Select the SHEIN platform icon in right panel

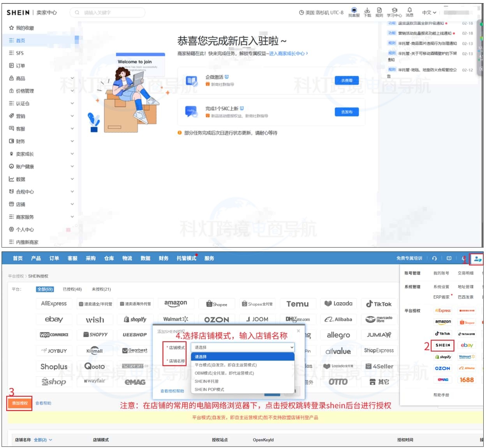point(444,346)
